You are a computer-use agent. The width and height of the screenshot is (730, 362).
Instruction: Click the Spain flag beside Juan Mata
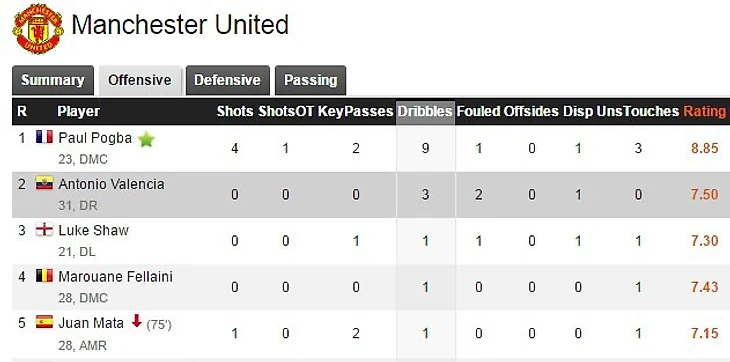(44, 322)
